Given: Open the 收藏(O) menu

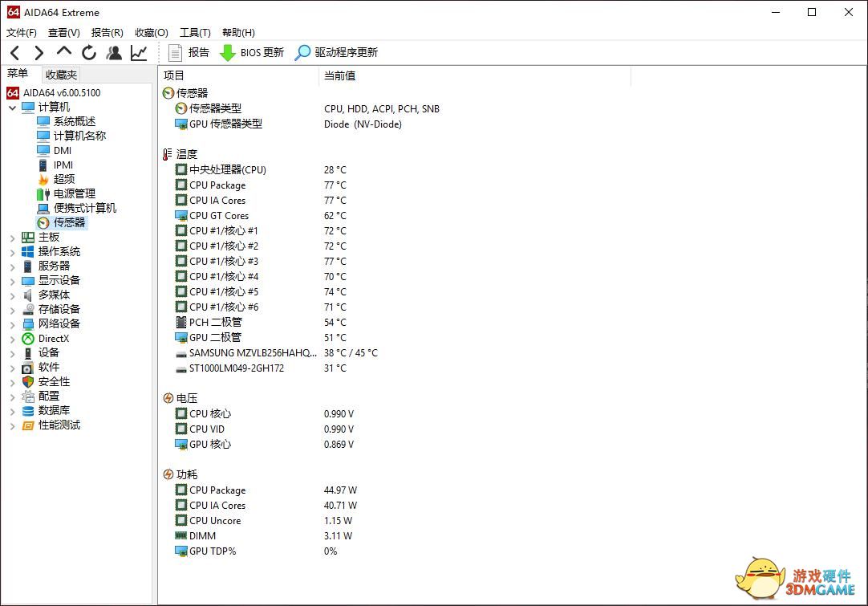Looking at the screenshot, I should click(151, 33).
